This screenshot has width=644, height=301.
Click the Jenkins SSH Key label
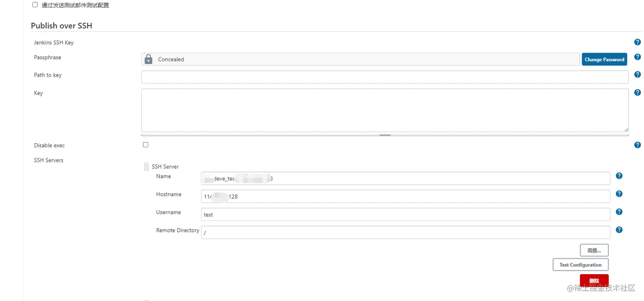pyautogui.click(x=54, y=43)
